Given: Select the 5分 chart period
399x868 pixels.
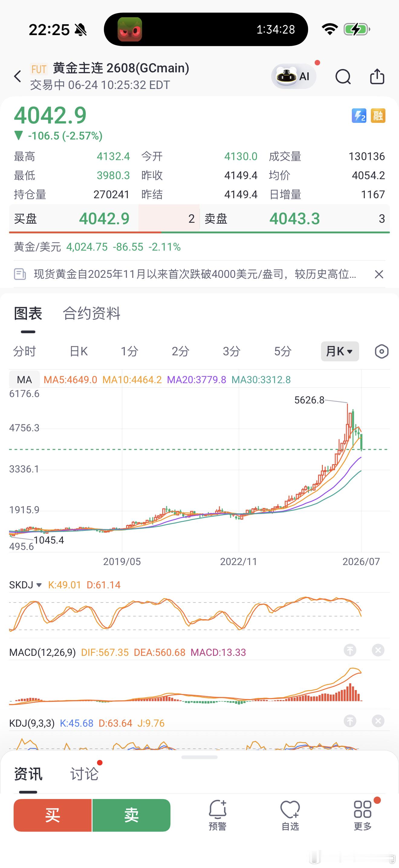Looking at the screenshot, I should coord(283,351).
